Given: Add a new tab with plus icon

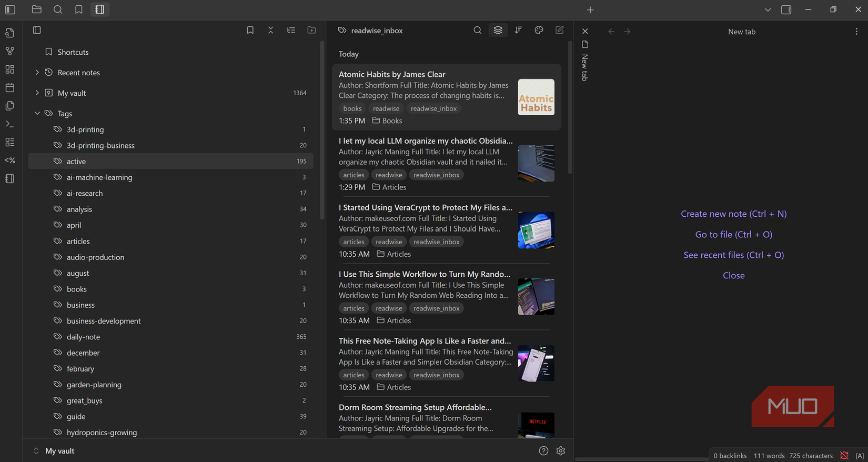Looking at the screenshot, I should coord(590,10).
